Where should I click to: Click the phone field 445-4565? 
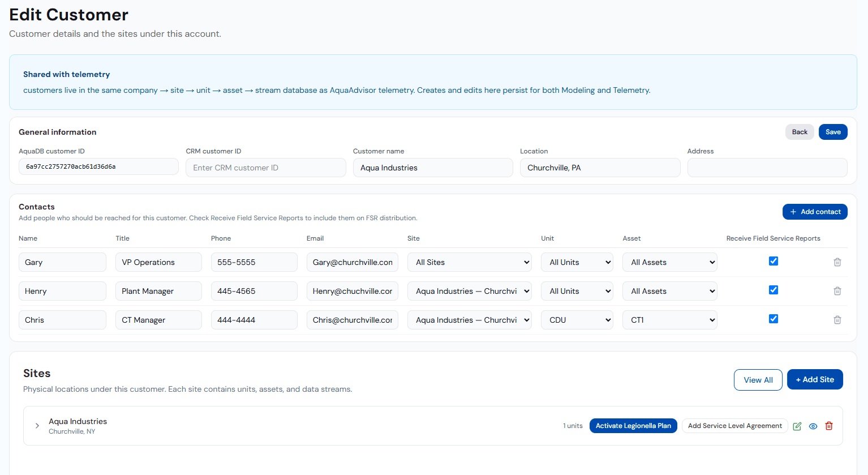pyautogui.click(x=254, y=291)
